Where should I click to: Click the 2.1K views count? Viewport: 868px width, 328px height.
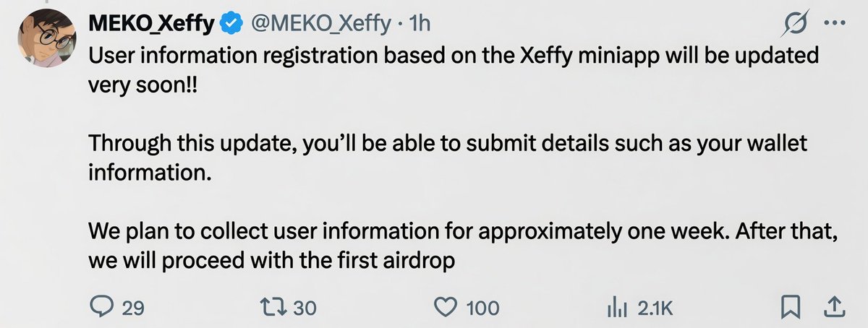click(655, 308)
